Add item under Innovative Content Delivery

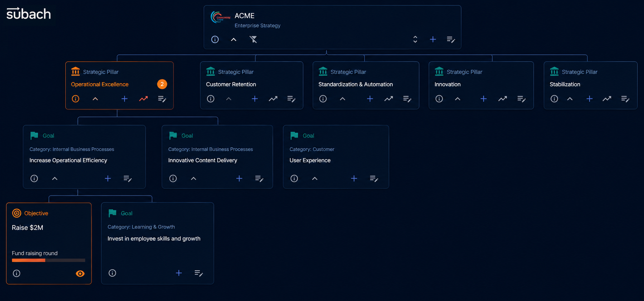point(239,179)
